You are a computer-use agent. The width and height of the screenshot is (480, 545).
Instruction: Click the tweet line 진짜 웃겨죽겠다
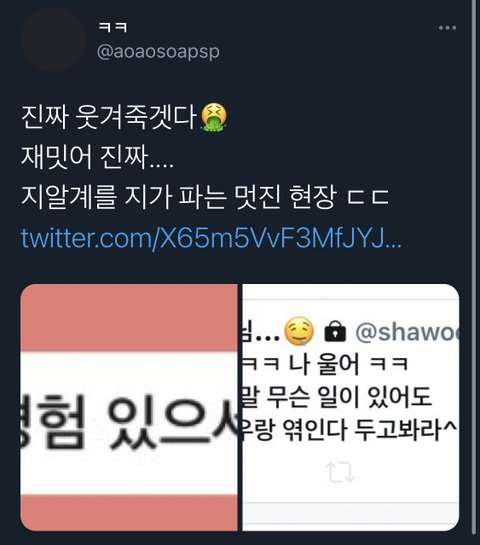[109, 117]
